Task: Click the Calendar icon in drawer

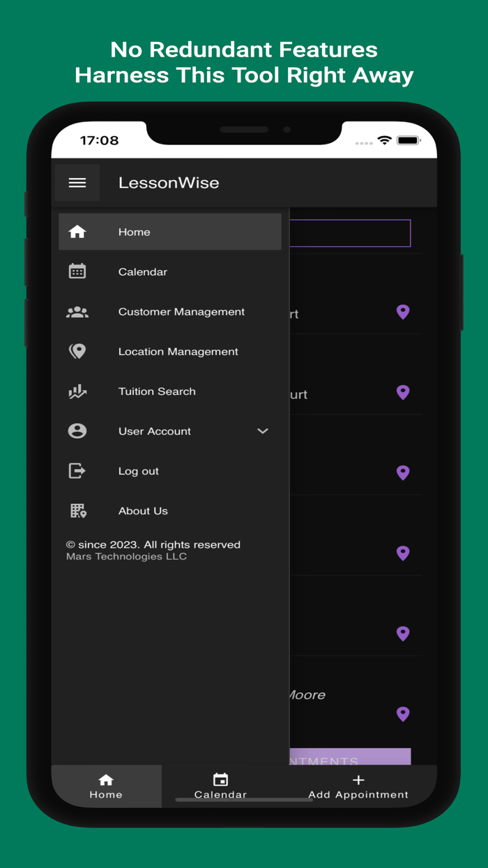Action: tap(77, 271)
